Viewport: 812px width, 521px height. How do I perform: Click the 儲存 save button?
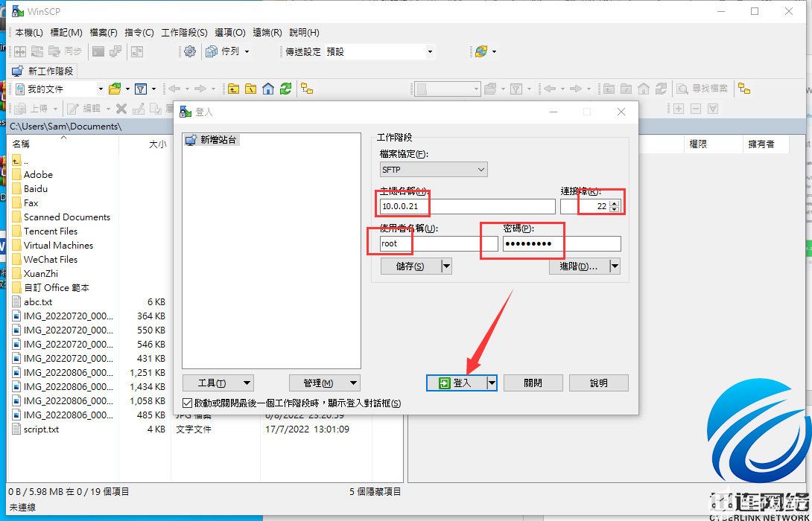click(x=410, y=266)
